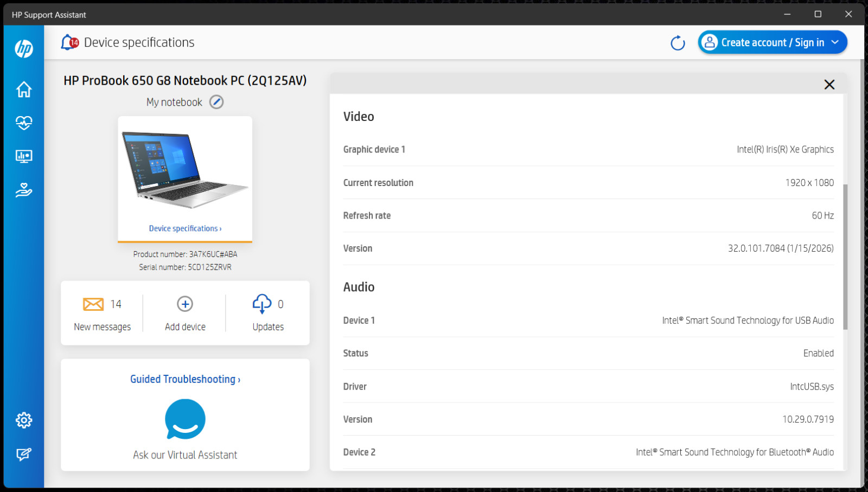Click the notification bell with 14 badge
868x492 pixels.
[69, 42]
